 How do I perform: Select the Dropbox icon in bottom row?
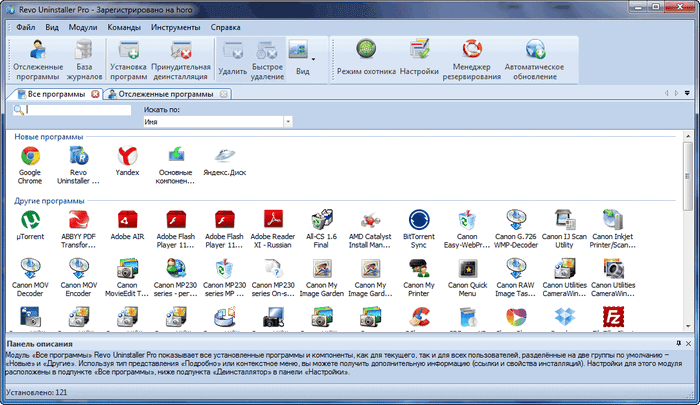(565, 318)
